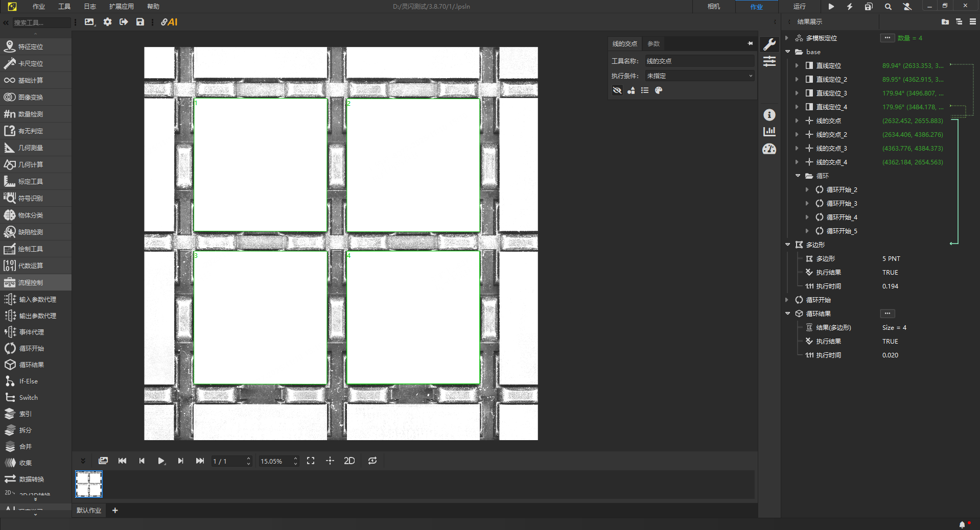The width and height of the screenshot is (980, 530).
Task: Toggle the crossed-eye visibility icon
Action: [617, 90]
